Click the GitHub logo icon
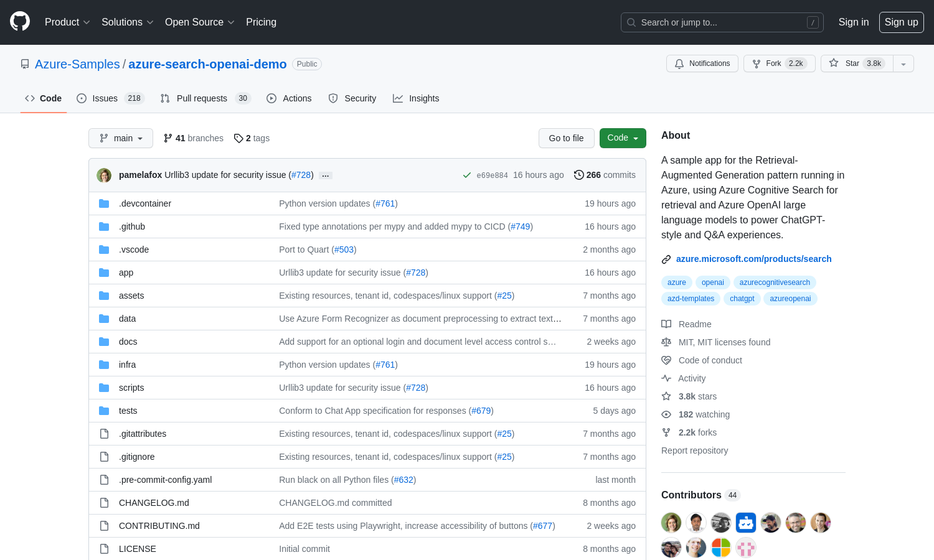This screenshot has height=560, width=934. (20, 22)
